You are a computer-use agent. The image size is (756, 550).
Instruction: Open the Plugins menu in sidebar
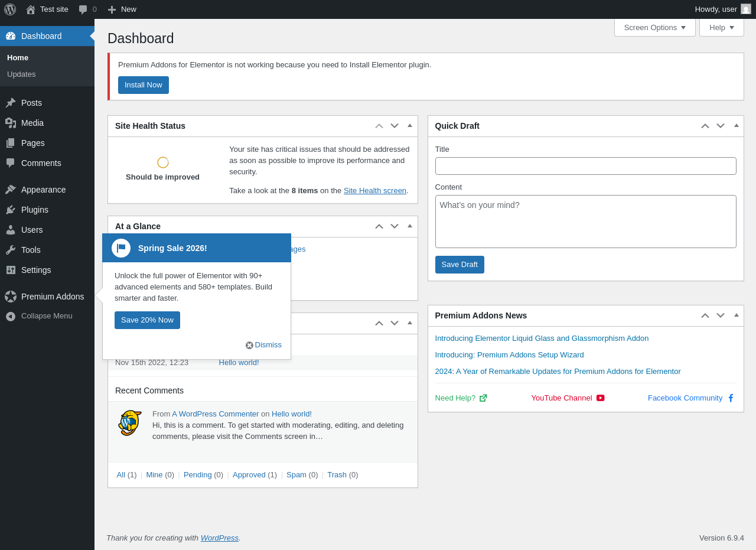(x=35, y=210)
